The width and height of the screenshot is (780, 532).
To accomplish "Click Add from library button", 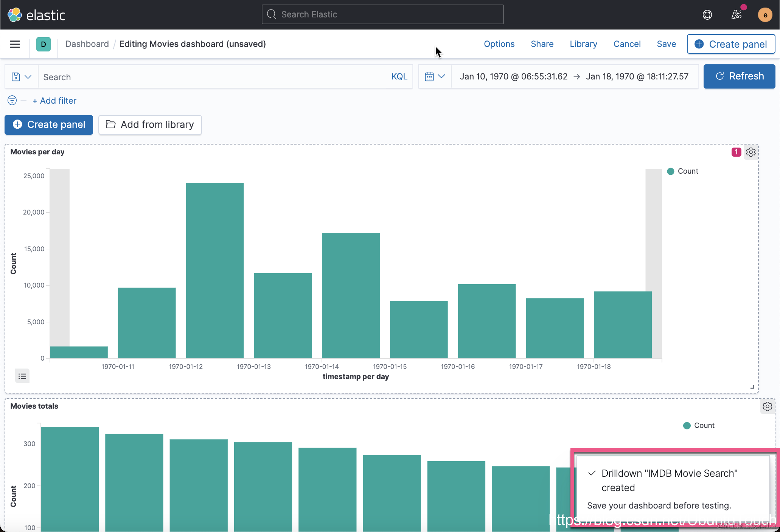I will click(150, 124).
